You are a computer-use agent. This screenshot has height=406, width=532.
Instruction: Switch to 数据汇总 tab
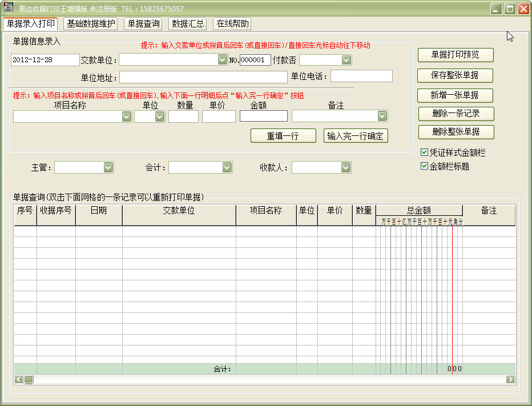click(x=188, y=24)
